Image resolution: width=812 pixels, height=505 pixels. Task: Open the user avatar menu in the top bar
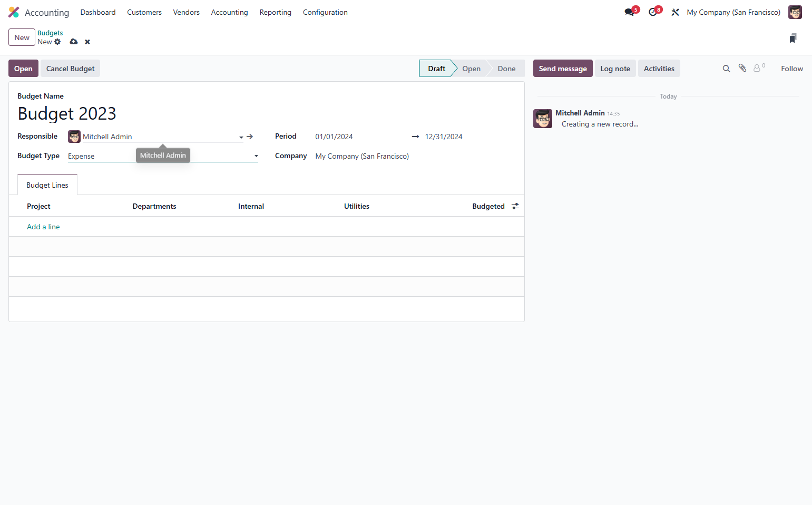pyautogui.click(x=795, y=12)
